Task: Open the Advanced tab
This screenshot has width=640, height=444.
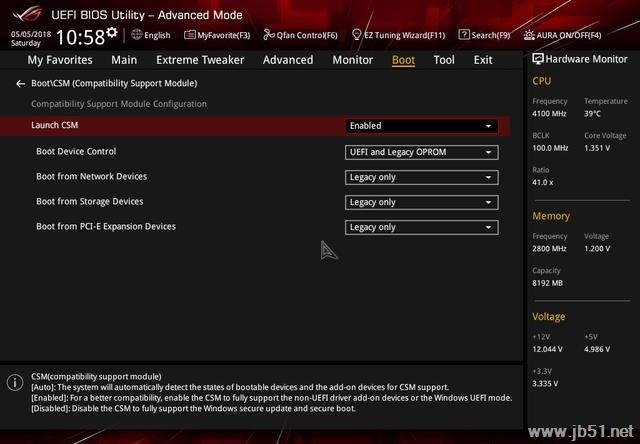Action: tap(288, 60)
